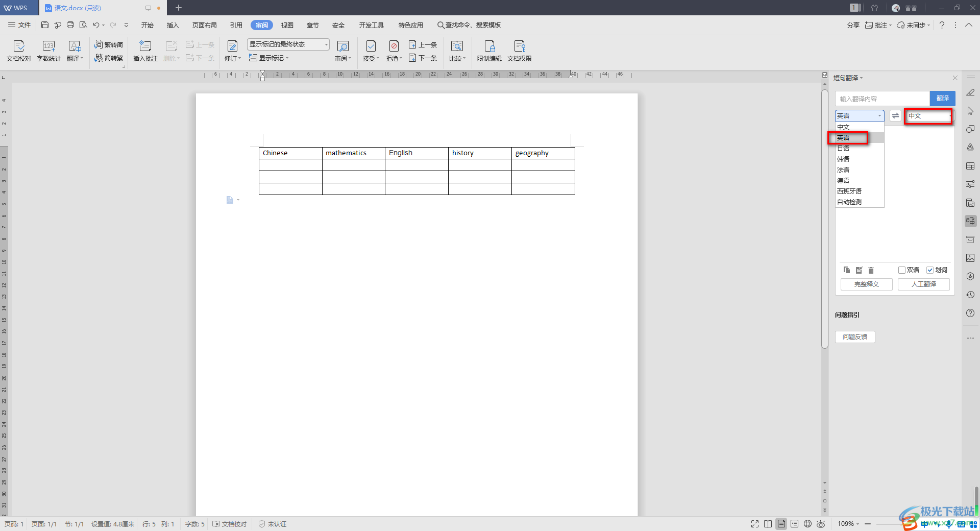The image size is (980, 531).
Task: Expand the 修订 track changes dropdown
Action: coord(233,58)
